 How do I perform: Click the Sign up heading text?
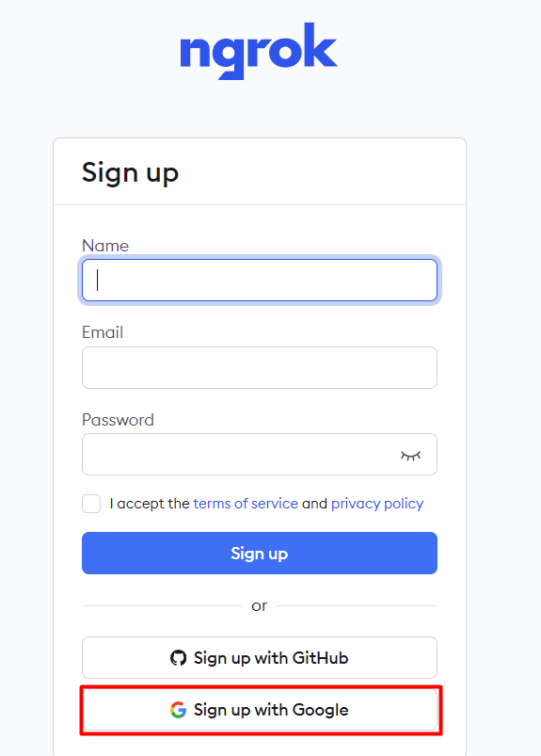[130, 172]
